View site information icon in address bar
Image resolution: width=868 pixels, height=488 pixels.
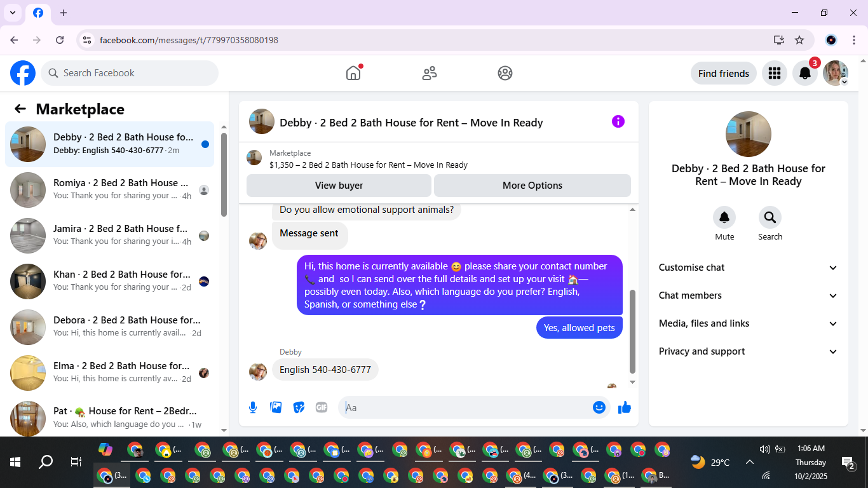pyautogui.click(x=87, y=40)
